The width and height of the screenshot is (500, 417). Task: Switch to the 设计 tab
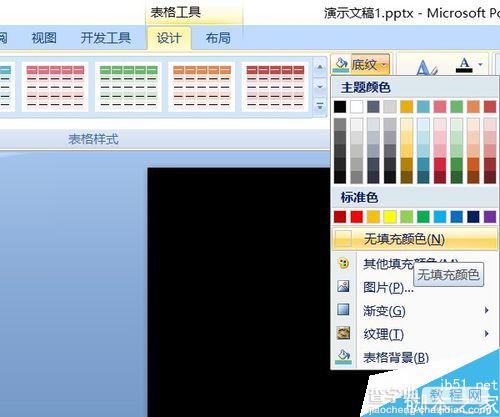169,38
